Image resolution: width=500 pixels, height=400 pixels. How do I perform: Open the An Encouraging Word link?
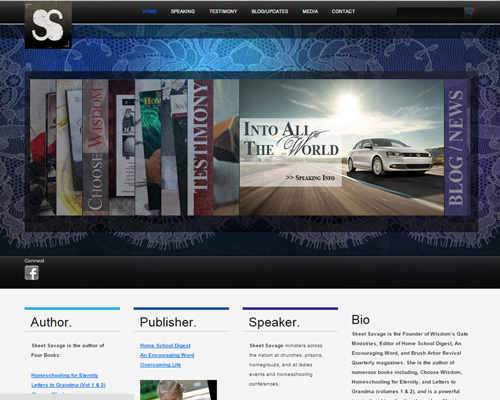pyautogui.click(x=167, y=355)
